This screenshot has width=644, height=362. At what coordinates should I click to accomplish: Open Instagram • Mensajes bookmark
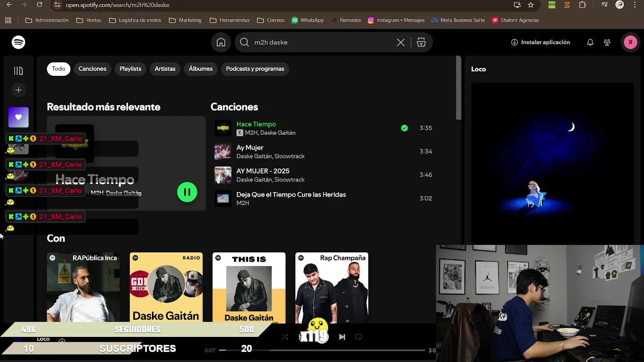[396, 20]
